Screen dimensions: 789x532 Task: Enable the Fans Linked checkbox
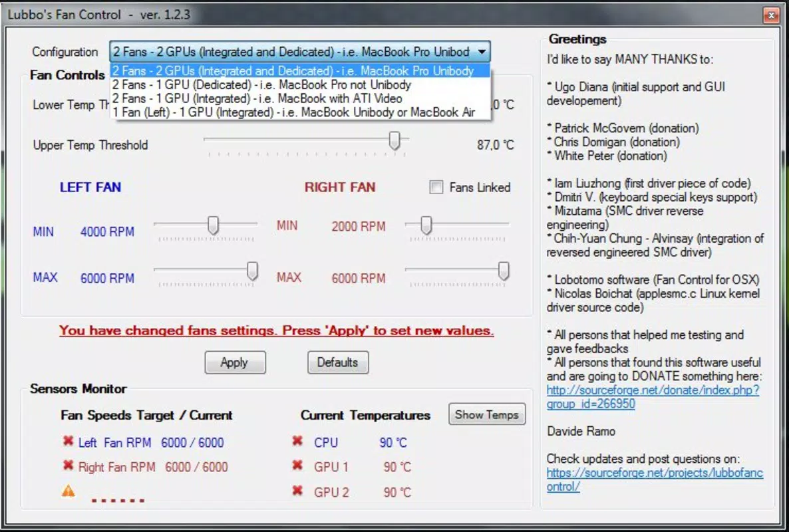(436, 187)
